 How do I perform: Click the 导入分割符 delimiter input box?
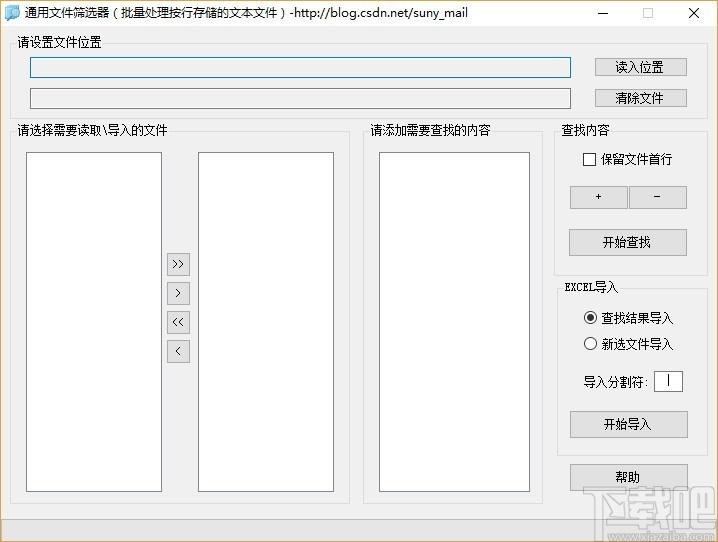click(x=668, y=381)
